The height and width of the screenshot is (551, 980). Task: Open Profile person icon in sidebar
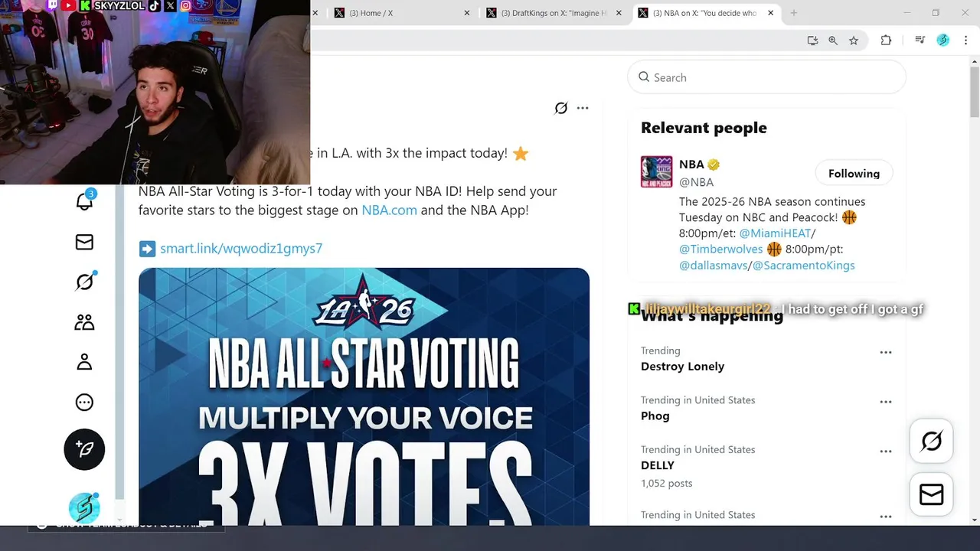[x=84, y=362]
